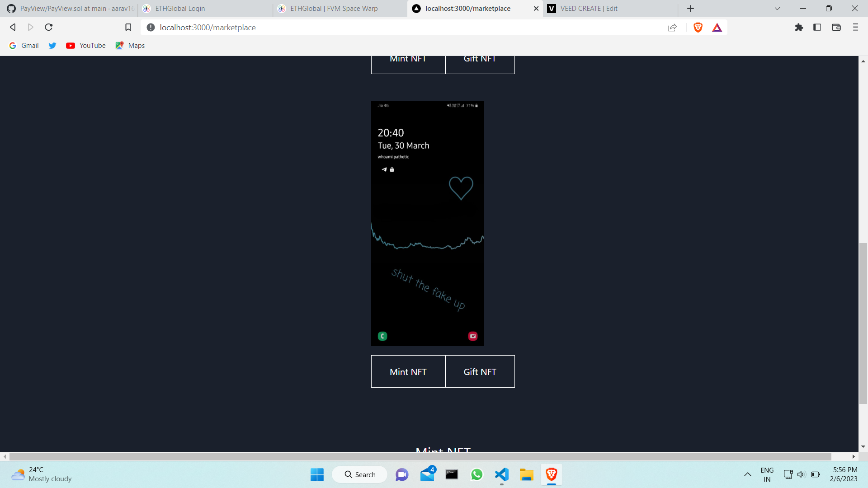The width and height of the screenshot is (868, 488).
Task: Toggle the browser bookmark star icon
Action: (127, 28)
